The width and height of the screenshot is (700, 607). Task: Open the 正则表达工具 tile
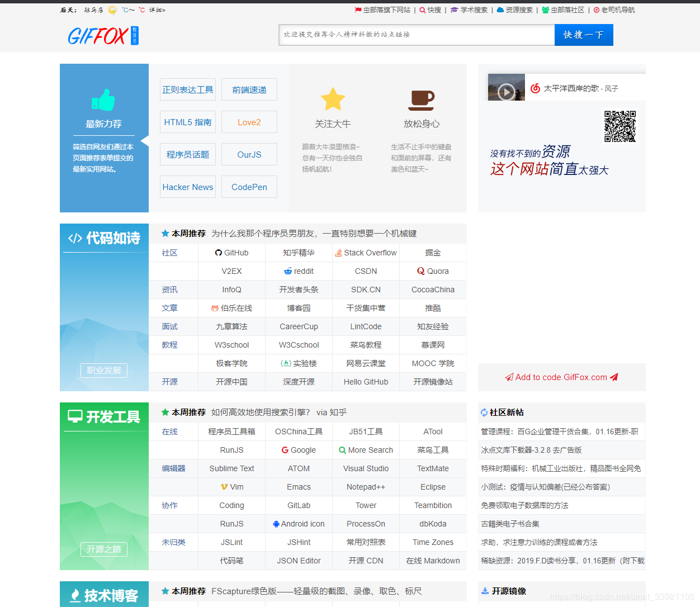[188, 89]
